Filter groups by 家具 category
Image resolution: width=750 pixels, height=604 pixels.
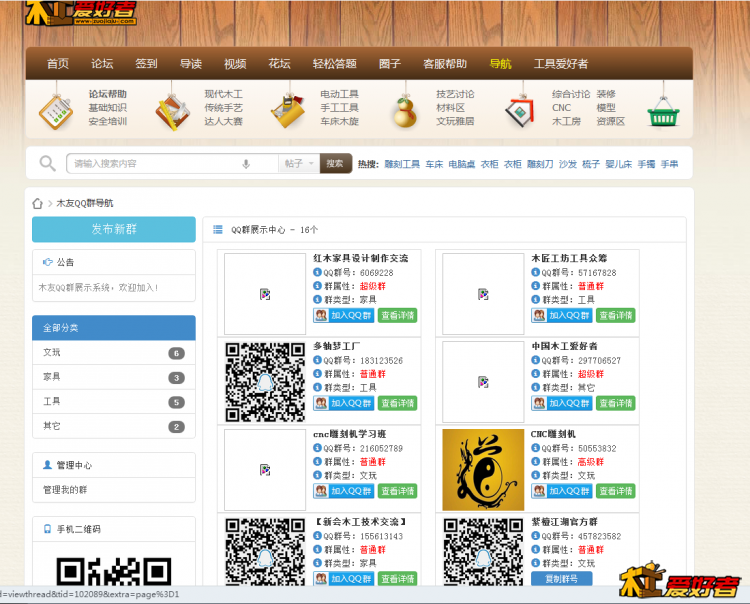[x=114, y=377]
